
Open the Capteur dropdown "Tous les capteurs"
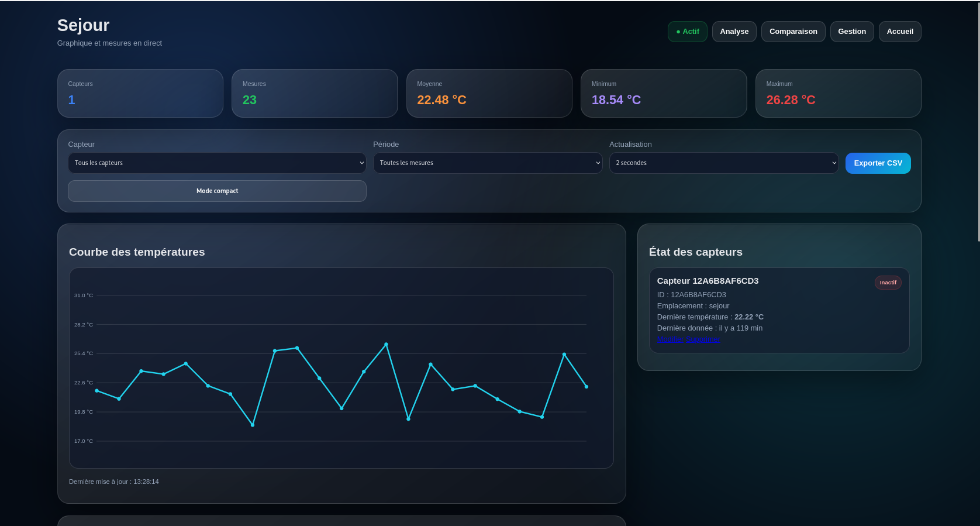point(217,163)
